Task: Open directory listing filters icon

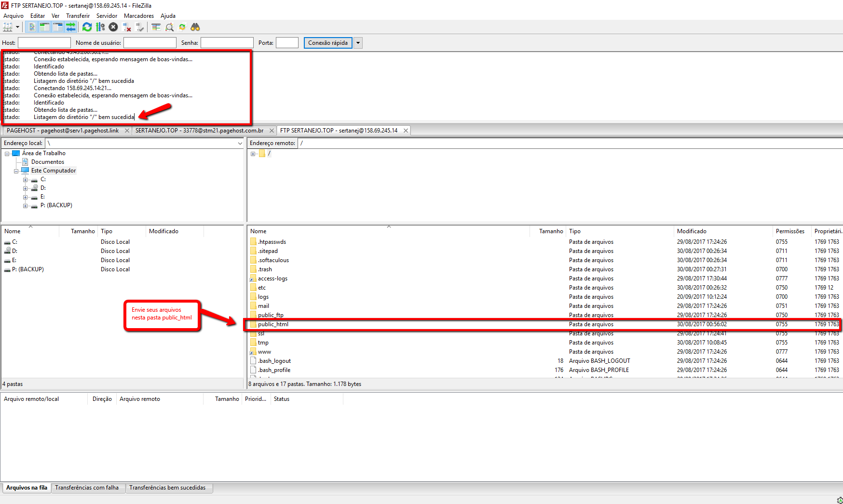Action: coord(156,27)
